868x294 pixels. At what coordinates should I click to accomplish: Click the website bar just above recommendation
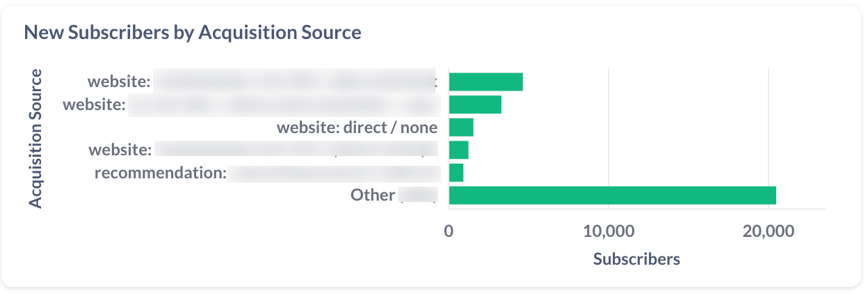pyautogui.click(x=458, y=150)
